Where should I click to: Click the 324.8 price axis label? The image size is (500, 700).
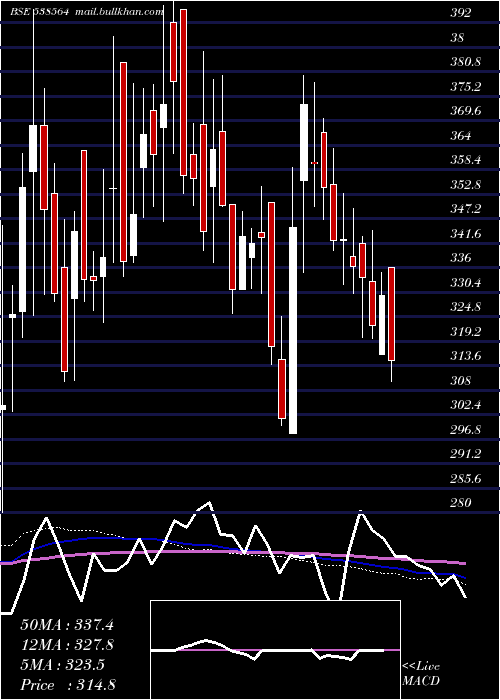tap(465, 307)
